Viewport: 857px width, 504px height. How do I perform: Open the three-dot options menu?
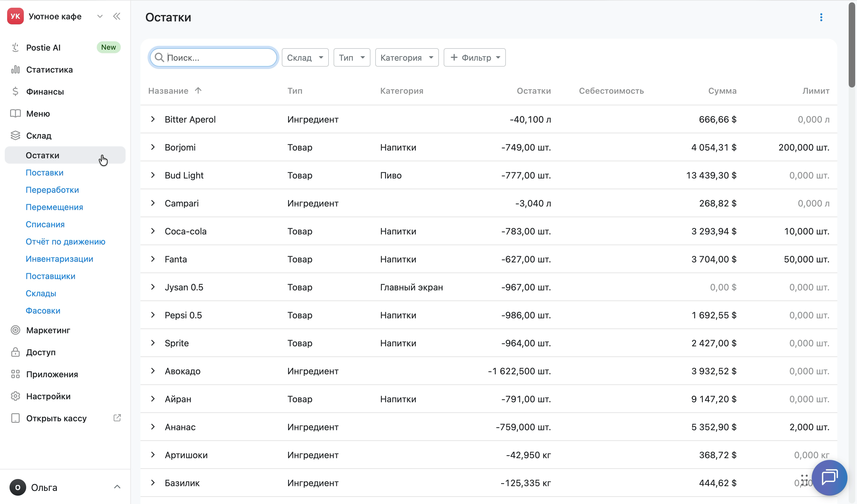coord(821,17)
